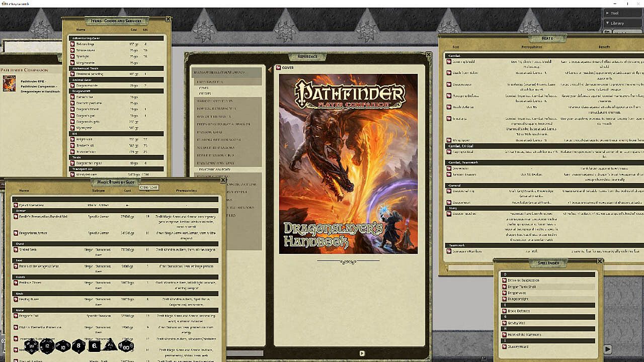This screenshot has width=644, height=362.
Task: Close the Spell Index window
Action: coord(600,261)
